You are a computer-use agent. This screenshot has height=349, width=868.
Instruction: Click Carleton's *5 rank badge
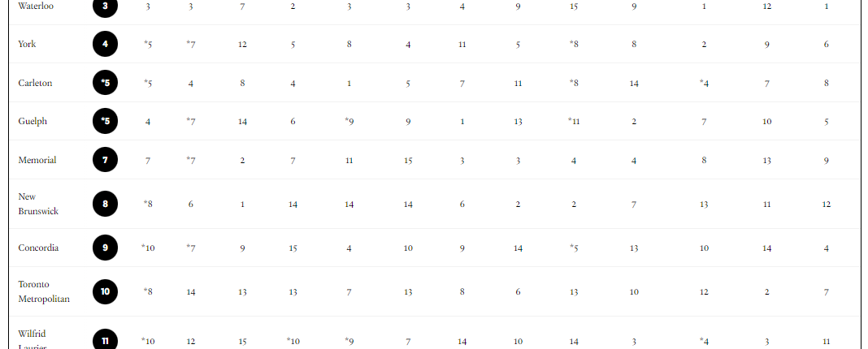coord(105,83)
